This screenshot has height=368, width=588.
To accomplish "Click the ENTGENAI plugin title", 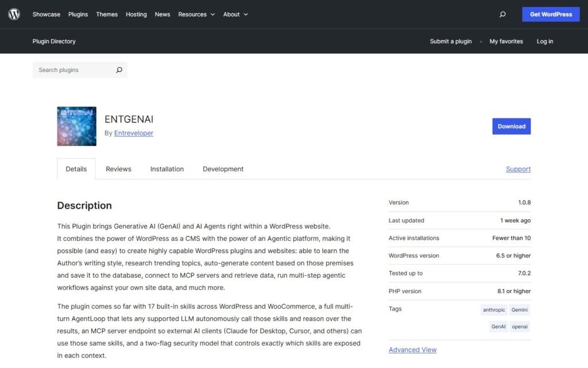I will 129,119.
